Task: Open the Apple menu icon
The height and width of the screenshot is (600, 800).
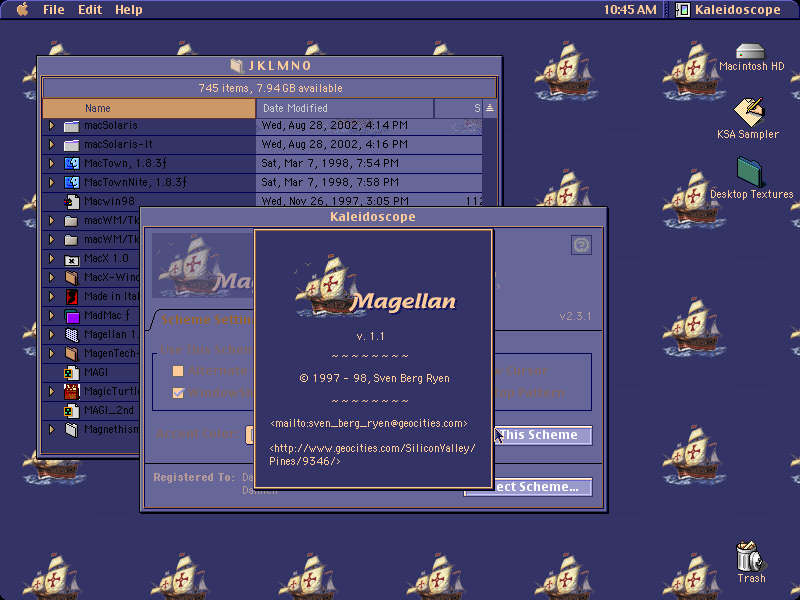Action: pyautogui.click(x=22, y=9)
